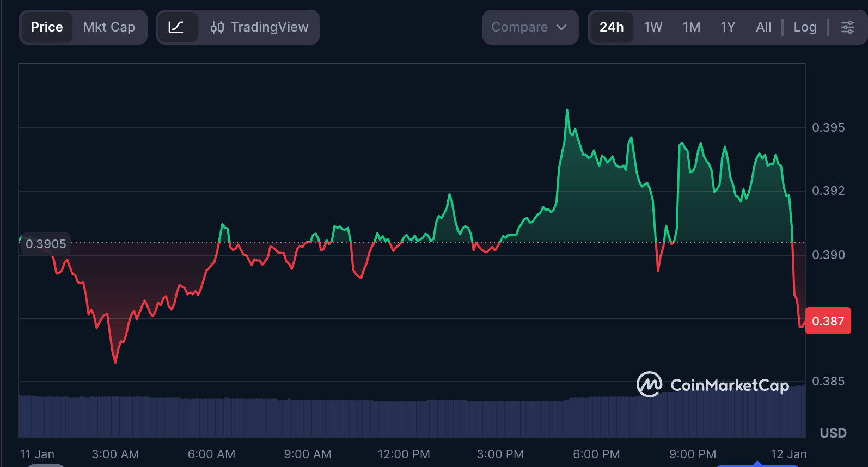This screenshot has width=868, height=467.
Task: Select the Mkt Cap tab
Action: click(109, 27)
